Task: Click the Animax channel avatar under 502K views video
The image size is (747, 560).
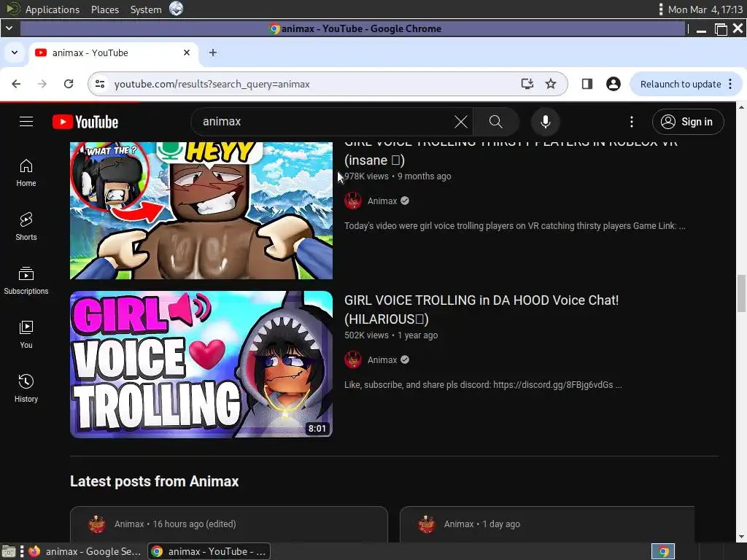Action: [353, 360]
